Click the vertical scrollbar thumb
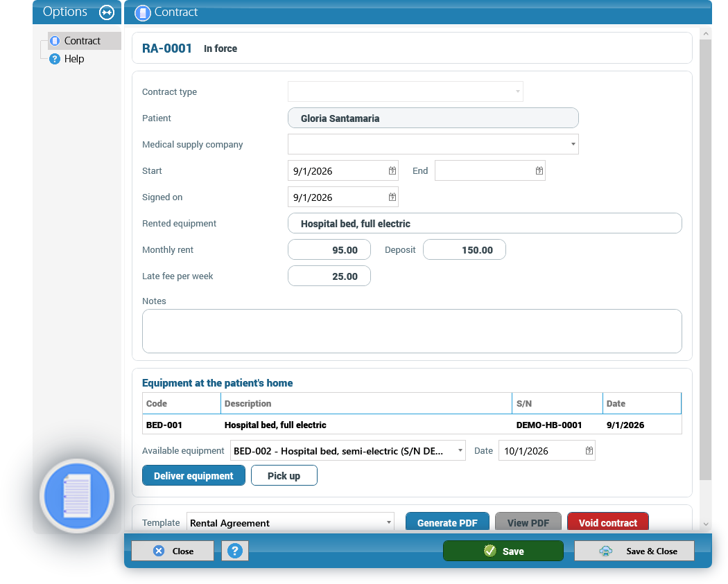Image resolution: width=728 pixels, height=584 pixels. point(706,260)
